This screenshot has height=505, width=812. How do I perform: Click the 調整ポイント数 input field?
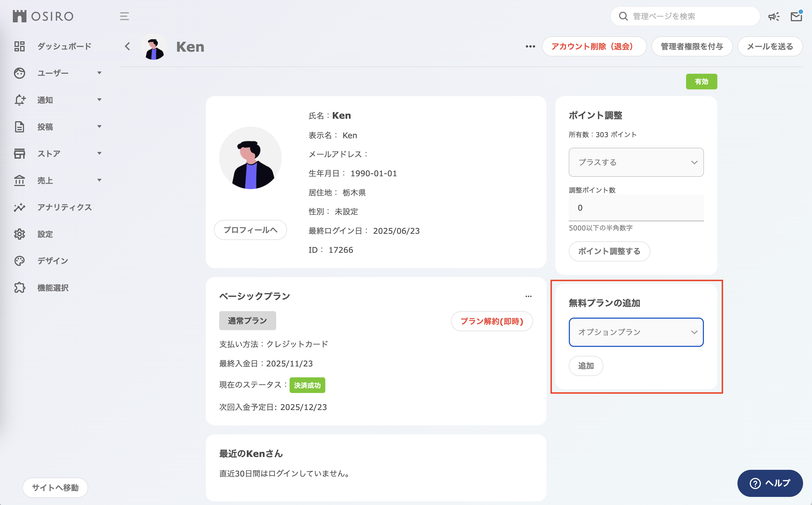(636, 208)
